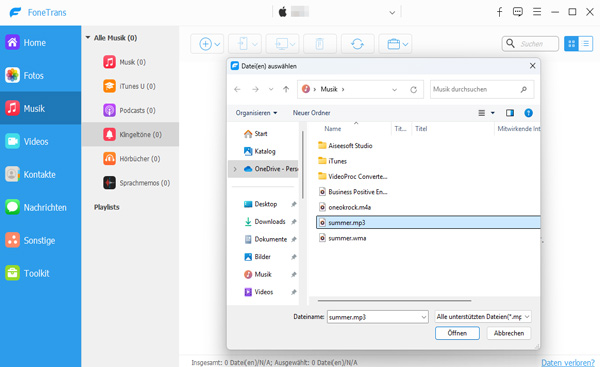
Task: Open the Organisieren menu
Action: coord(256,113)
